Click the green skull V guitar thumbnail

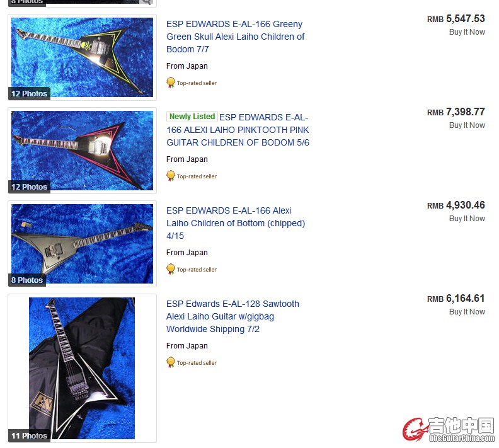82,57
